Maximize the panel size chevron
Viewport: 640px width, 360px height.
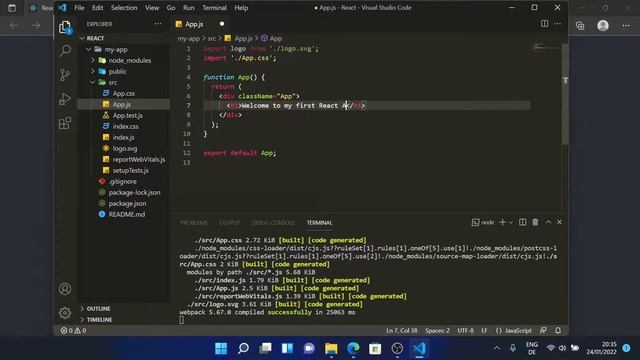[548, 222]
